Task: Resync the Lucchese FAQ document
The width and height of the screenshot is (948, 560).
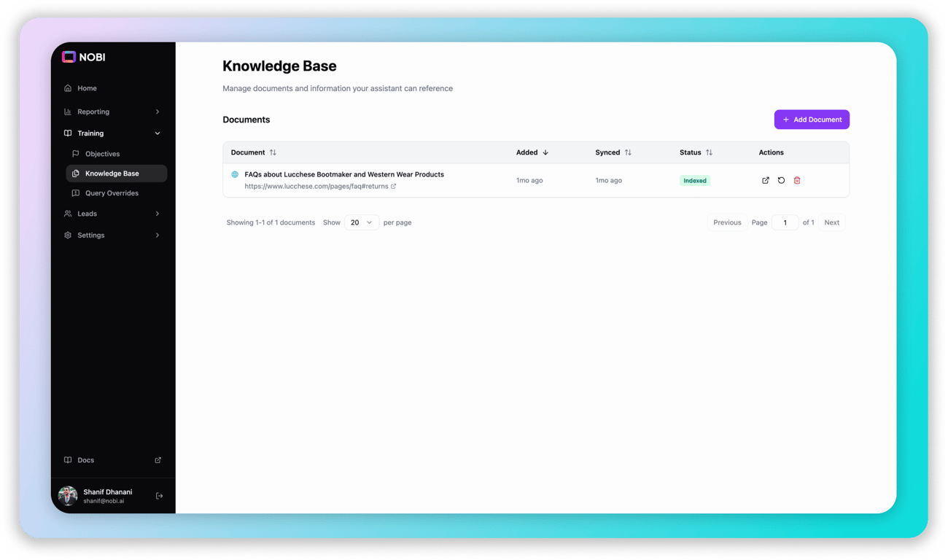Action: tap(781, 181)
